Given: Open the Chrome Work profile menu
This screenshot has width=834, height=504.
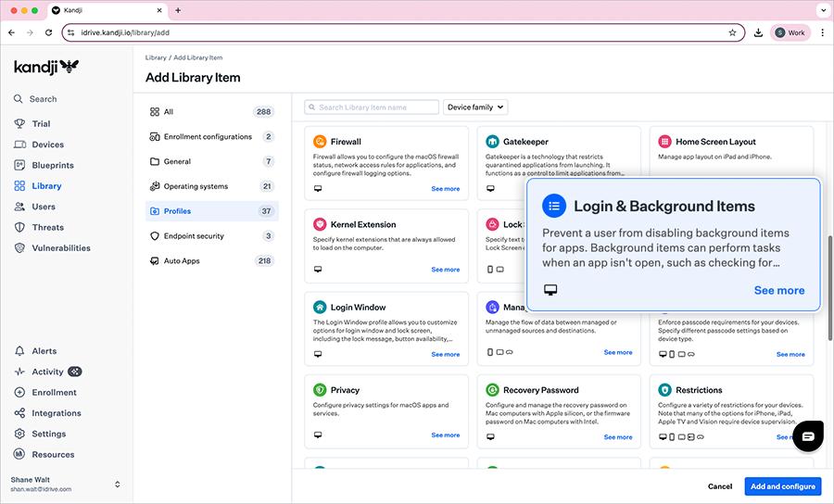Looking at the screenshot, I should click(790, 32).
